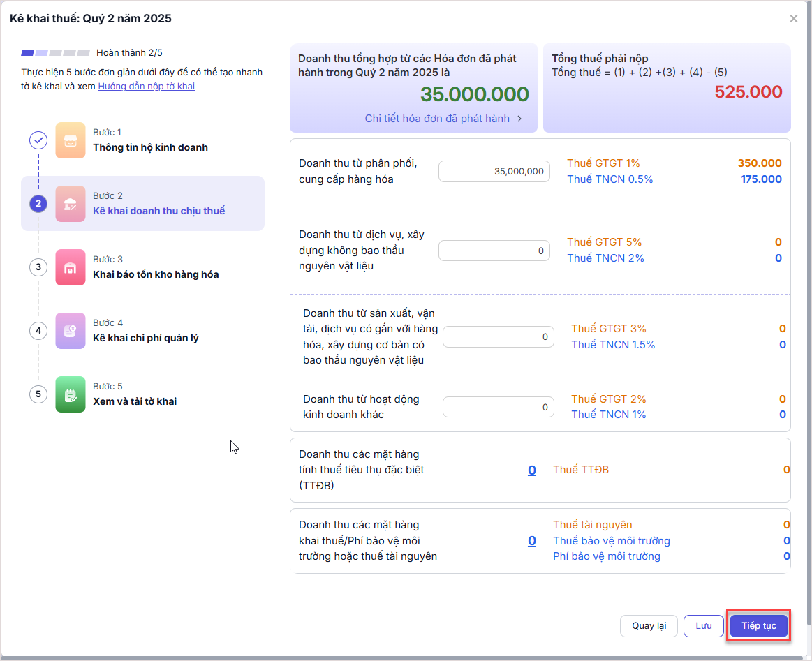The image size is (812, 661).
Task: Select Kê khai chi phí quản lý step
Action: pos(146,339)
